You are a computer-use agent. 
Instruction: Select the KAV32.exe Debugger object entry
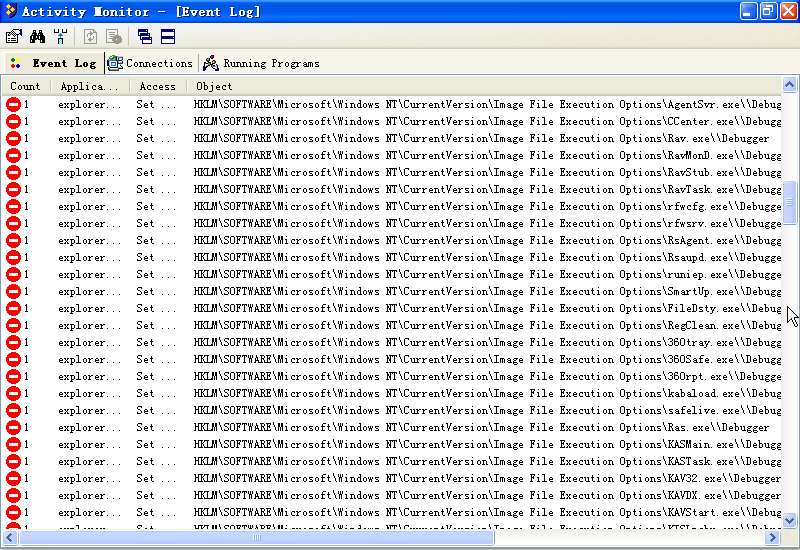(487, 479)
